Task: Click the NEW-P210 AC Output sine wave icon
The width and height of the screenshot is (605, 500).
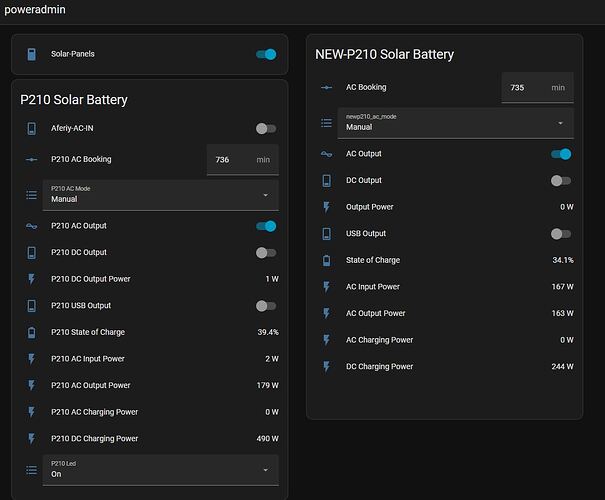Action: tap(326, 154)
